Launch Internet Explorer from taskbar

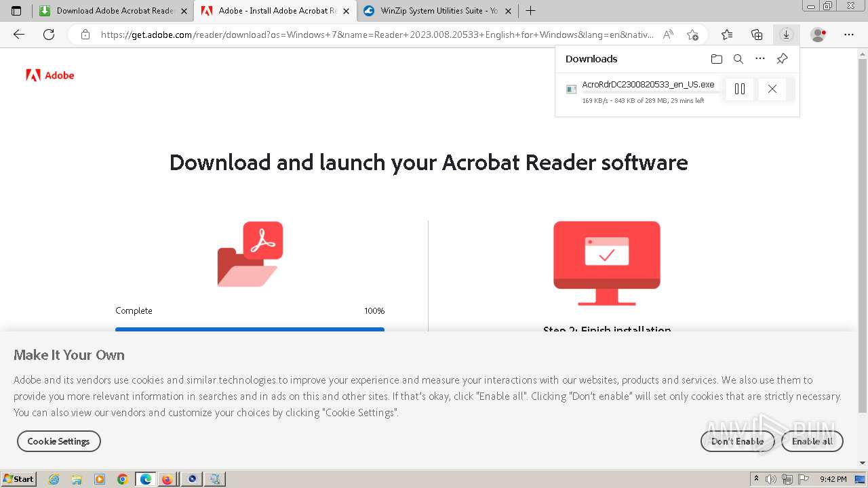[x=54, y=479]
